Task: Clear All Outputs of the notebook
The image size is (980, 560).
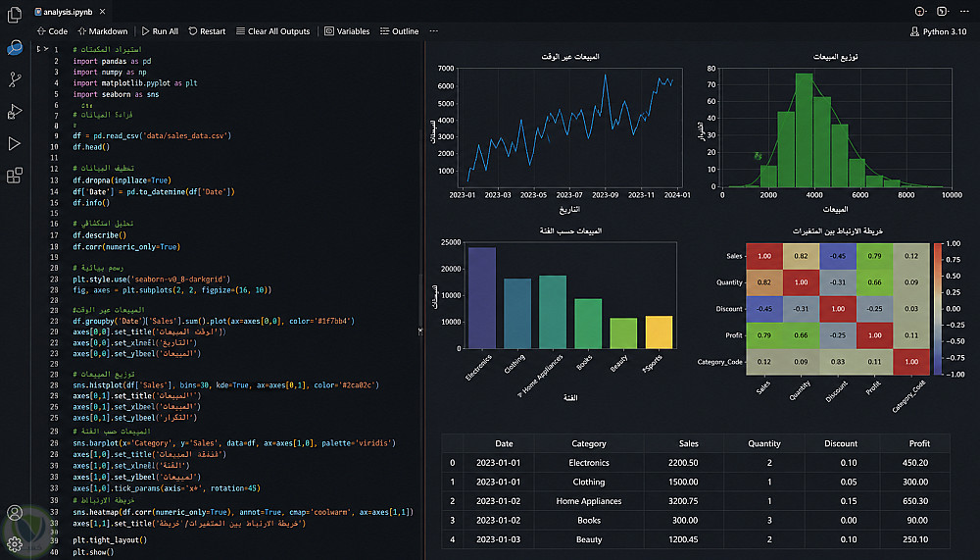Action: 273,31
